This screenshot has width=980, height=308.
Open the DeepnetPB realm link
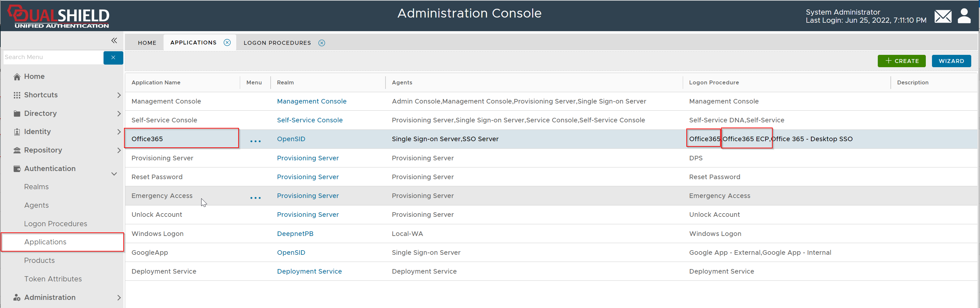click(x=295, y=233)
